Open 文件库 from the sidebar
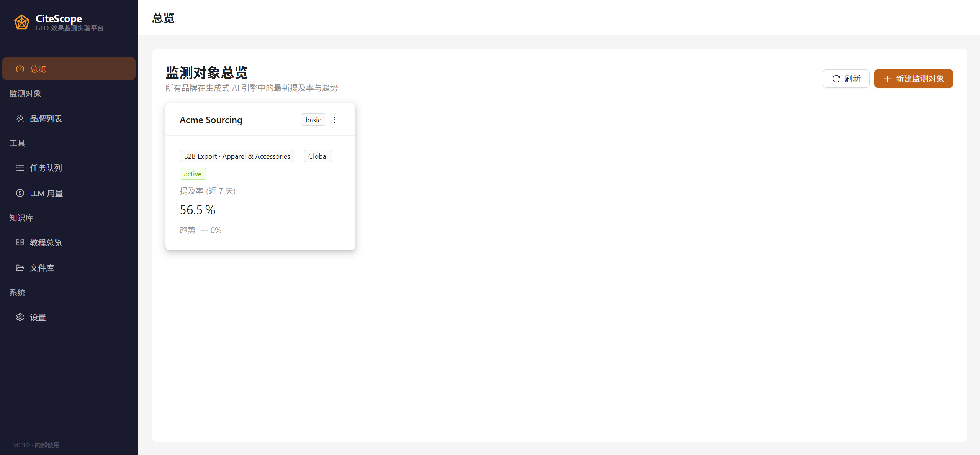 [x=69, y=268]
